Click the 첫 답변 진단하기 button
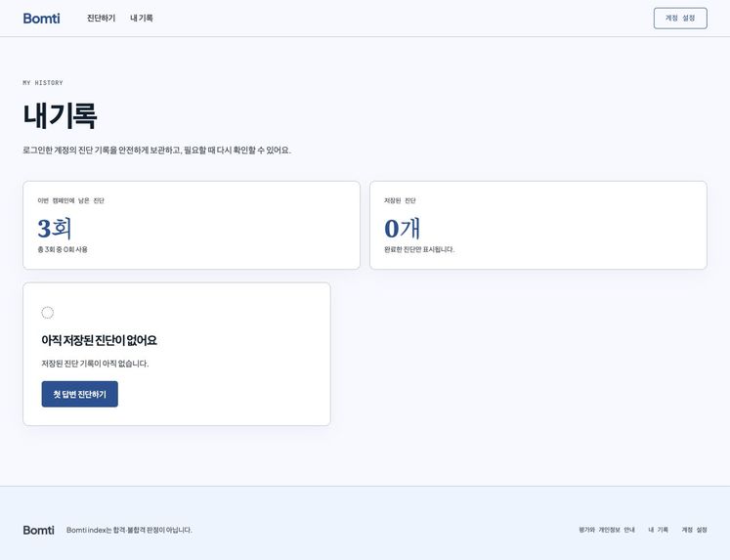730x560 pixels. 79,394
